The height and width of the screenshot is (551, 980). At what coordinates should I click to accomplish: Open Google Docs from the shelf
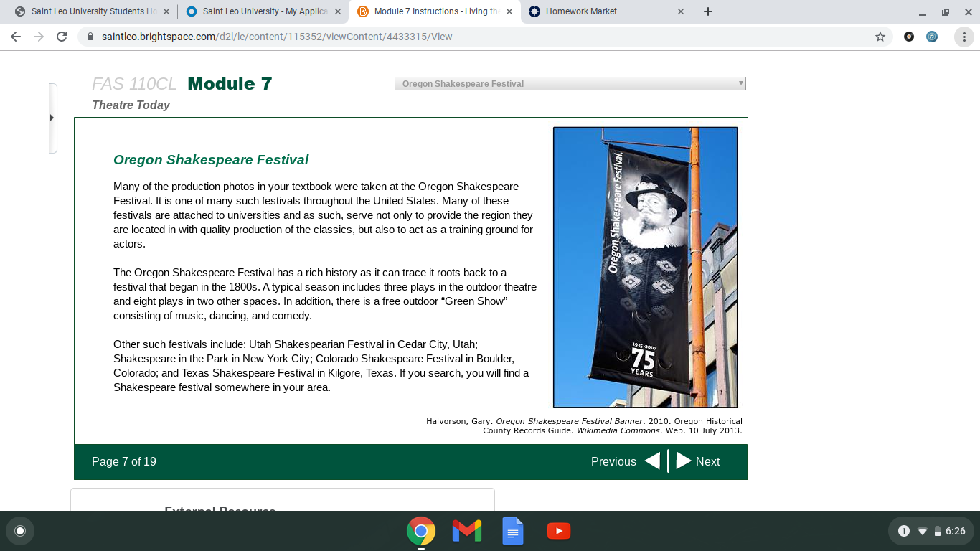[513, 531]
